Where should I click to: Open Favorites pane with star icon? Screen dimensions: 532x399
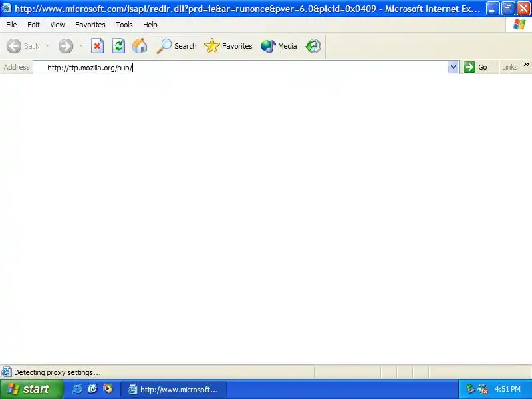pos(228,46)
